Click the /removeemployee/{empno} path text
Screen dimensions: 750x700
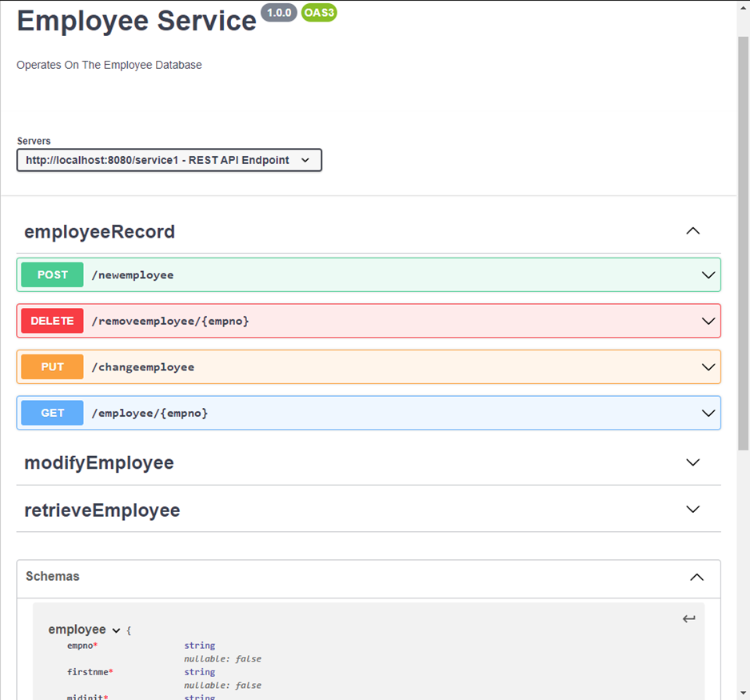tap(170, 321)
